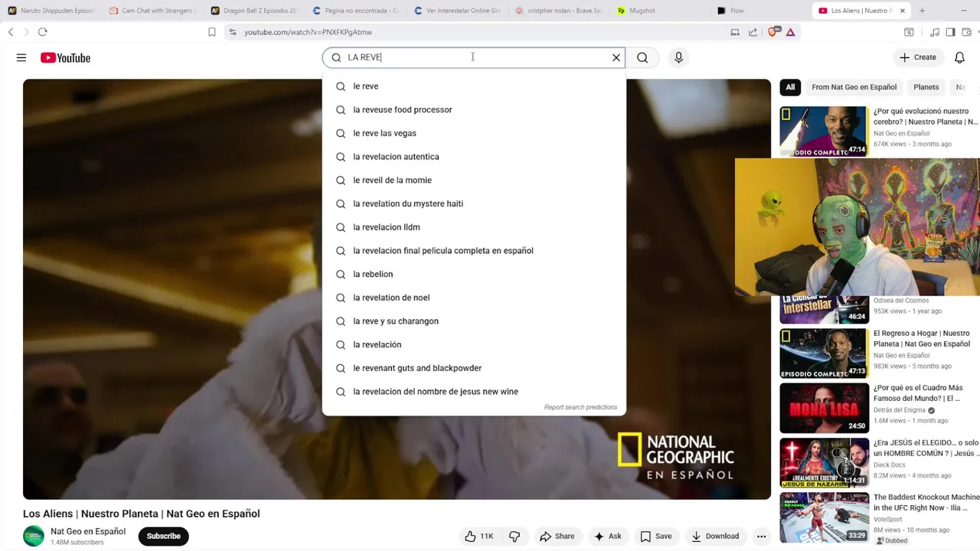Viewport: 980px width, 551px height.
Task: Switch to the Página no encontrada tab
Action: click(356, 11)
